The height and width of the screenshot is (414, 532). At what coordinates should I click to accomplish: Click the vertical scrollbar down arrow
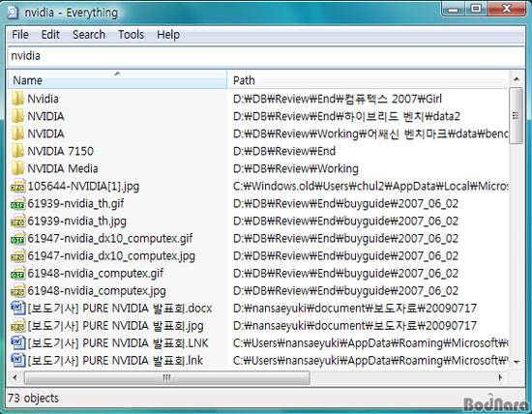517,362
